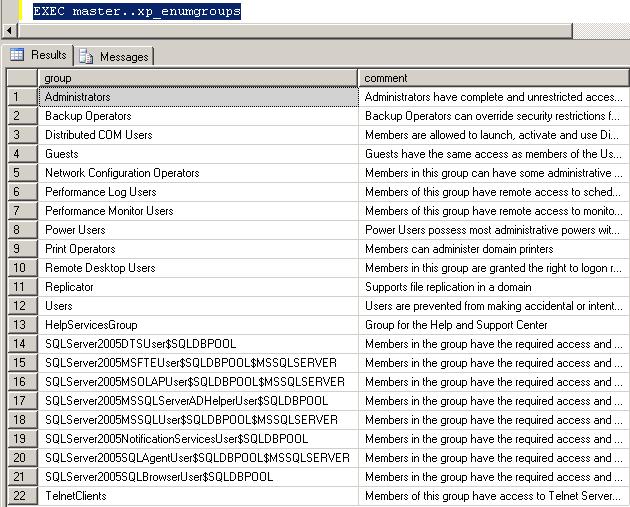630x507 pixels.
Task: Click the Messages tab page icon
Action: pos(88,57)
